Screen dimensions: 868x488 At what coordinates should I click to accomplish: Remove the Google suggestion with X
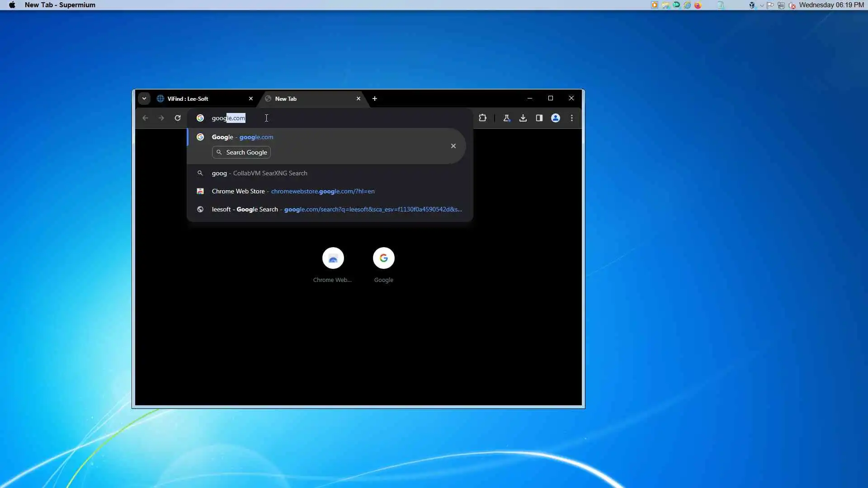pyautogui.click(x=453, y=146)
